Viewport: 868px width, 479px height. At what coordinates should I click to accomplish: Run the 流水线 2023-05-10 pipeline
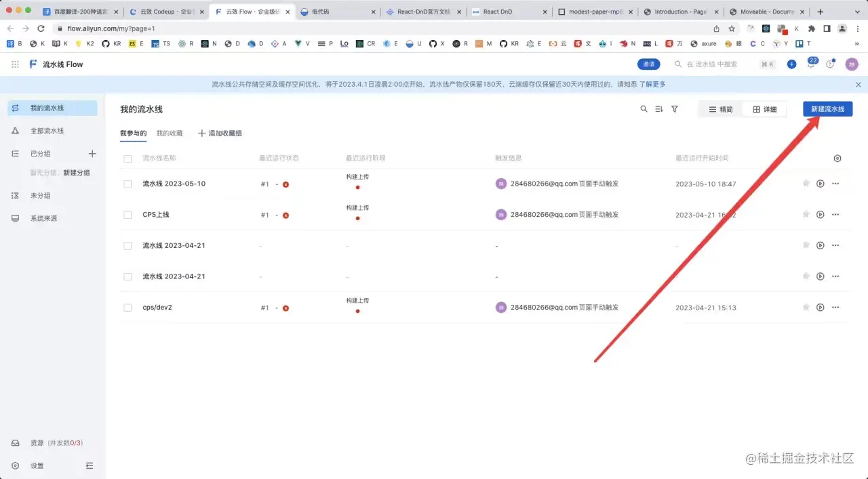pyautogui.click(x=821, y=184)
